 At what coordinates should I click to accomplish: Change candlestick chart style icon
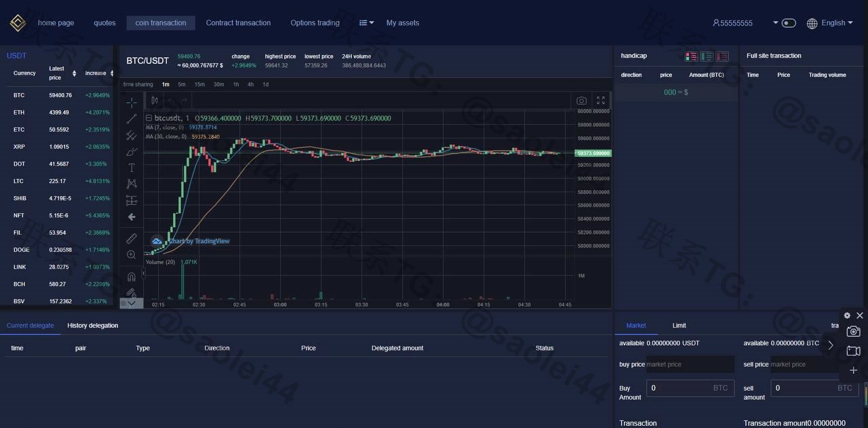(x=155, y=100)
